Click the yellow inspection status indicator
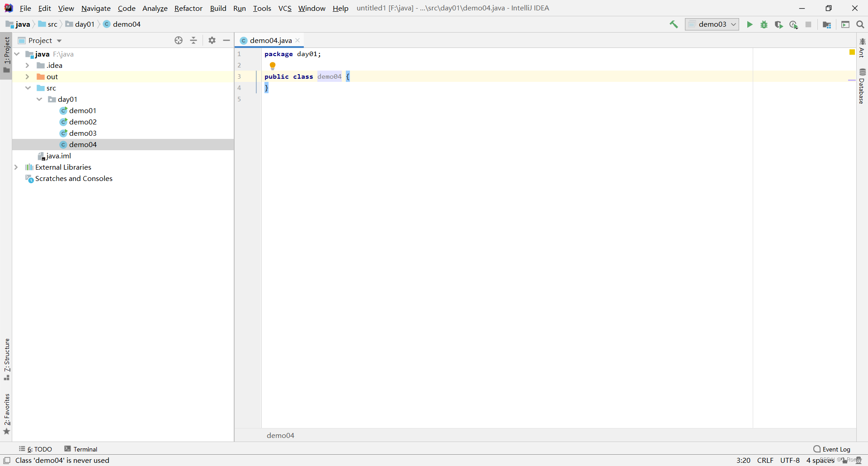Image resolution: width=868 pixels, height=466 pixels. (852, 52)
